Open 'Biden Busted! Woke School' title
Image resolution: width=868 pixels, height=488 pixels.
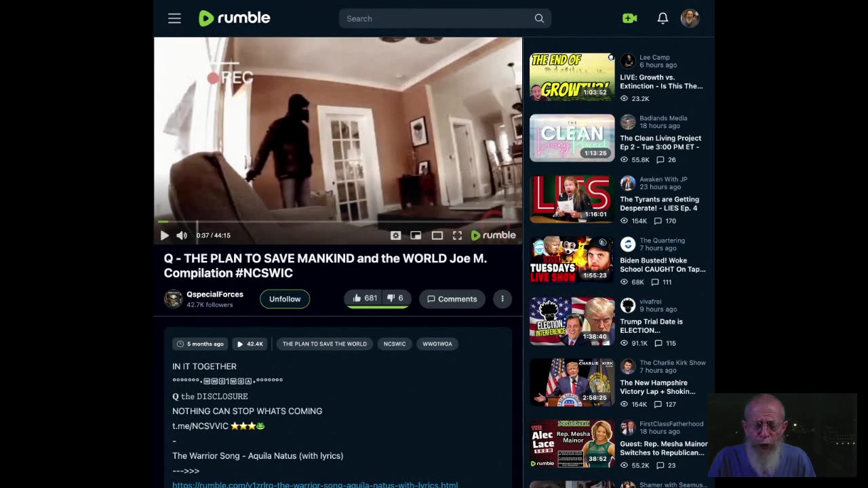coord(663,264)
